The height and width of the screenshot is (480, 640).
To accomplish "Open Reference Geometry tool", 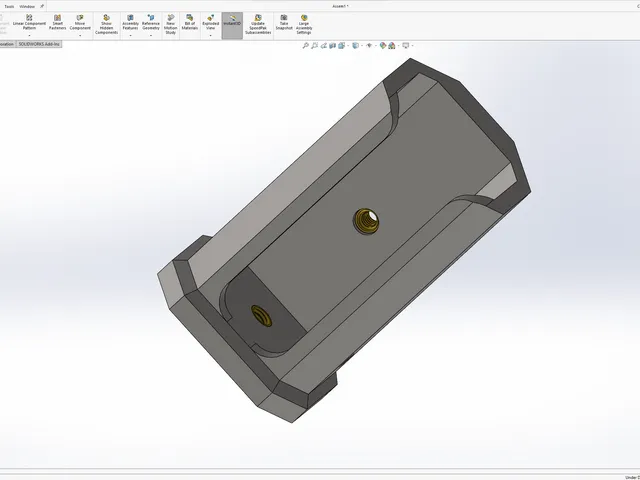I will tap(151, 22).
